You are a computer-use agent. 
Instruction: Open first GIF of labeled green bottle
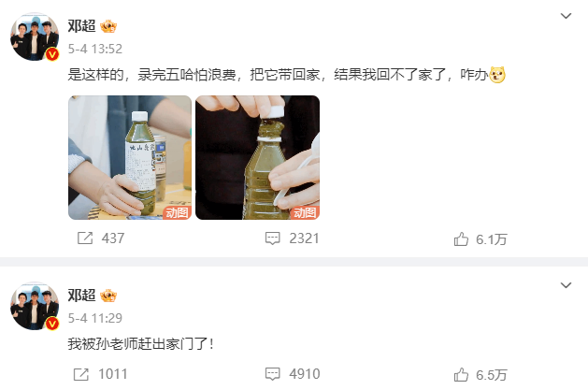coord(130,157)
